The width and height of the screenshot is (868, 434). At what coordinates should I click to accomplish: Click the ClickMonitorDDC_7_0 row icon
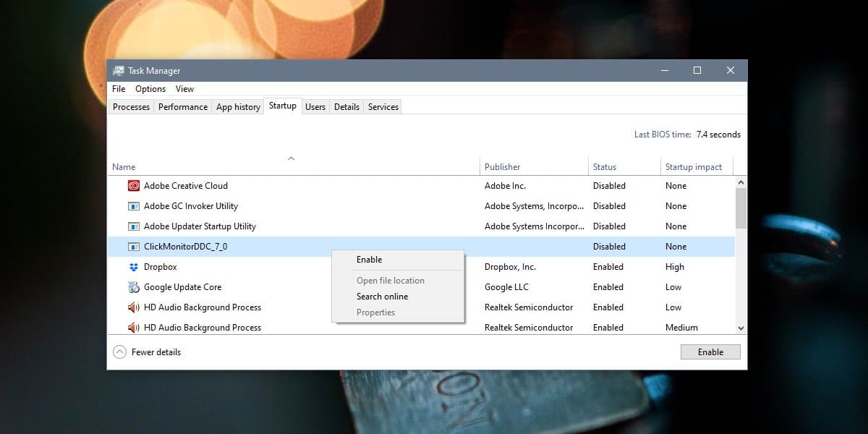[x=133, y=247]
